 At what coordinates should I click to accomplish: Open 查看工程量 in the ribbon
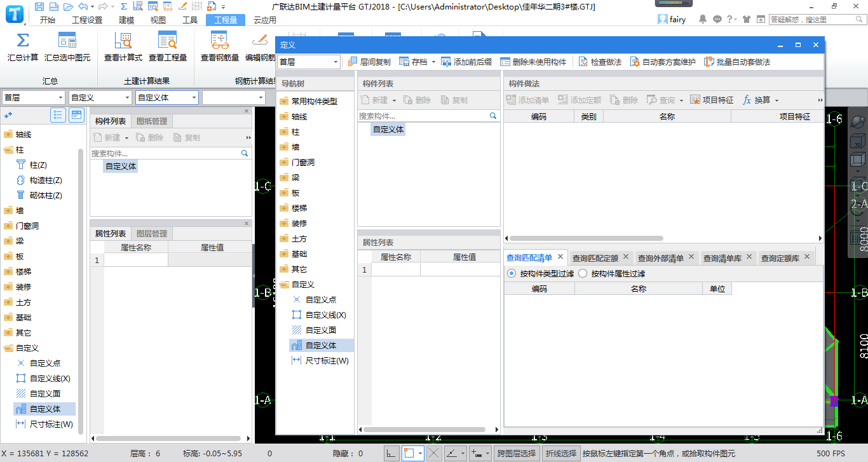pyautogui.click(x=168, y=47)
